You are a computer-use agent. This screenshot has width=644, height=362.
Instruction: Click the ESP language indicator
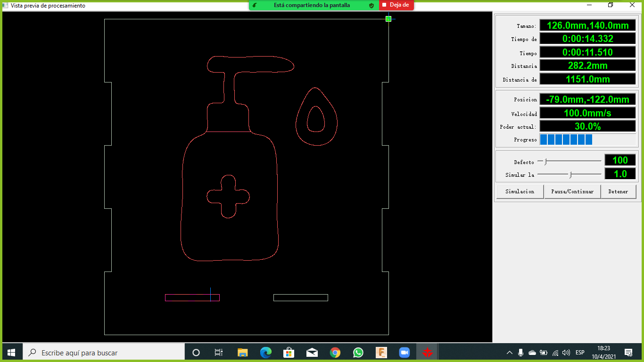(580, 353)
